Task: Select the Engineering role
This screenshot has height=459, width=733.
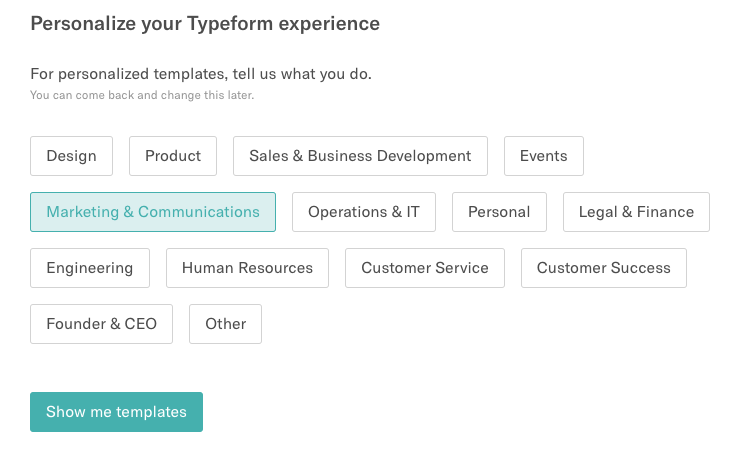Action: [x=90, y=268]
